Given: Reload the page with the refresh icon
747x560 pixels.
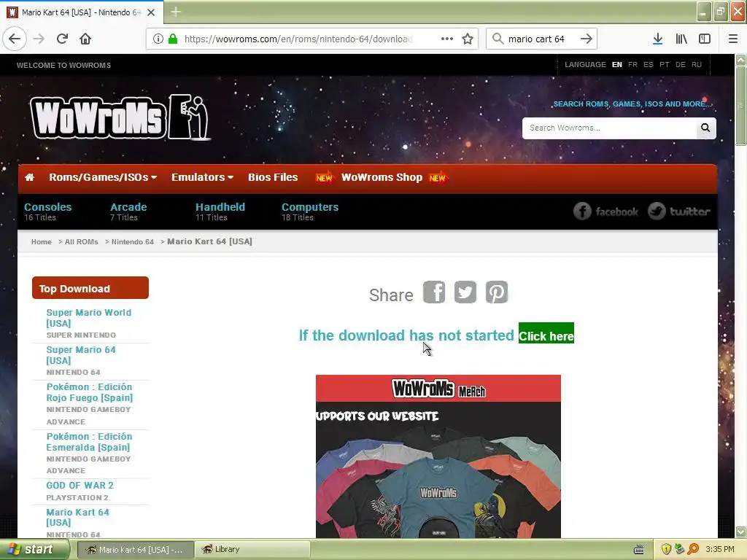Looking at the screenshot, I should [62, 39].
